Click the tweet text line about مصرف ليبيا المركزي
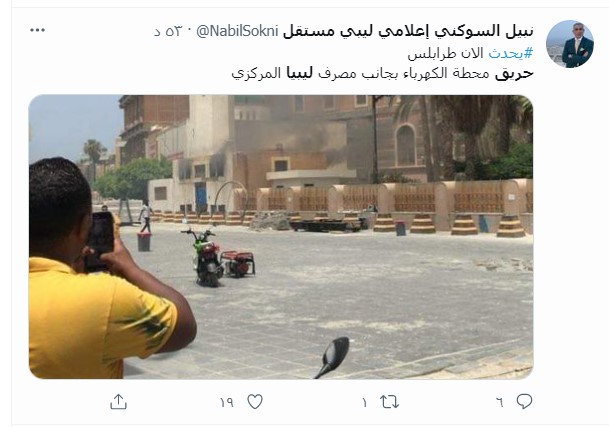609x427 pixels. point(383,73)
